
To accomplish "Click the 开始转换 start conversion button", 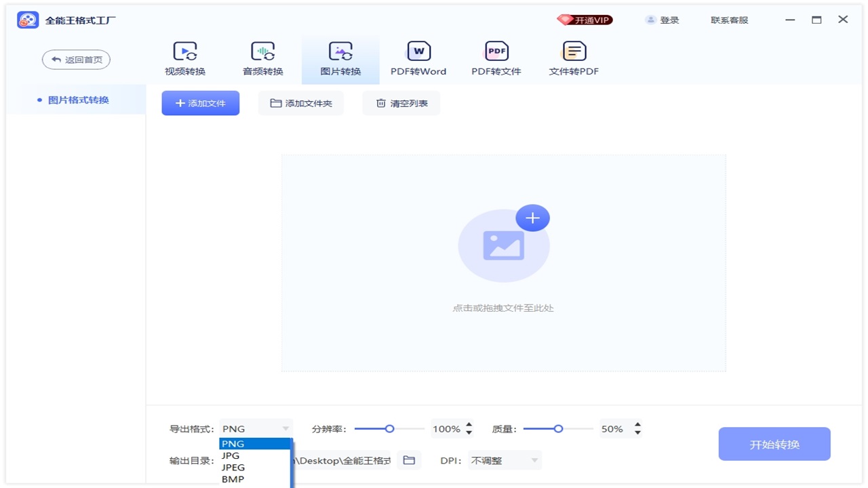I will click(x=774, y=444).
